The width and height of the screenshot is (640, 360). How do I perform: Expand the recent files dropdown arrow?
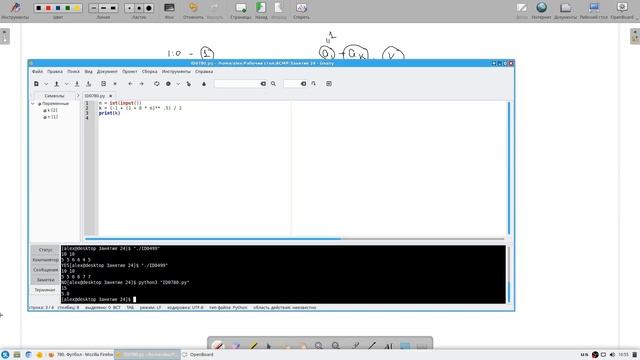pyautogui.click(x=67, y=84)
